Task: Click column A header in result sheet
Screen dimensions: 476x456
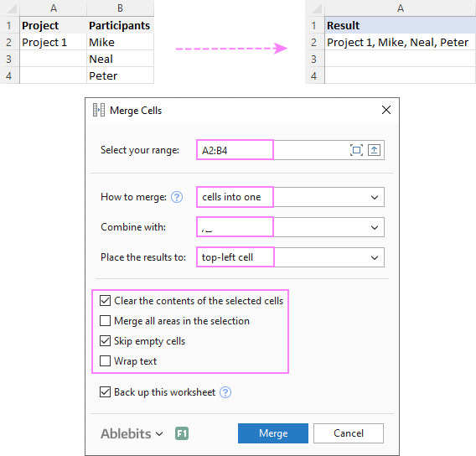Action: point(400,8)
